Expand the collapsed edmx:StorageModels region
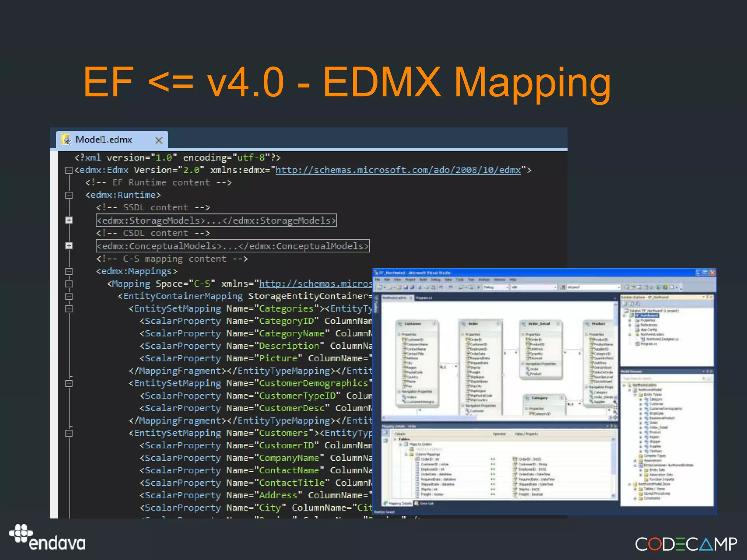 69,220
